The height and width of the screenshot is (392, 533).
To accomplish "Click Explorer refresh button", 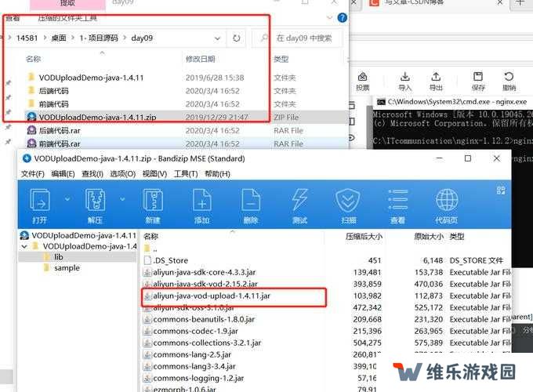I will (236, 38).
